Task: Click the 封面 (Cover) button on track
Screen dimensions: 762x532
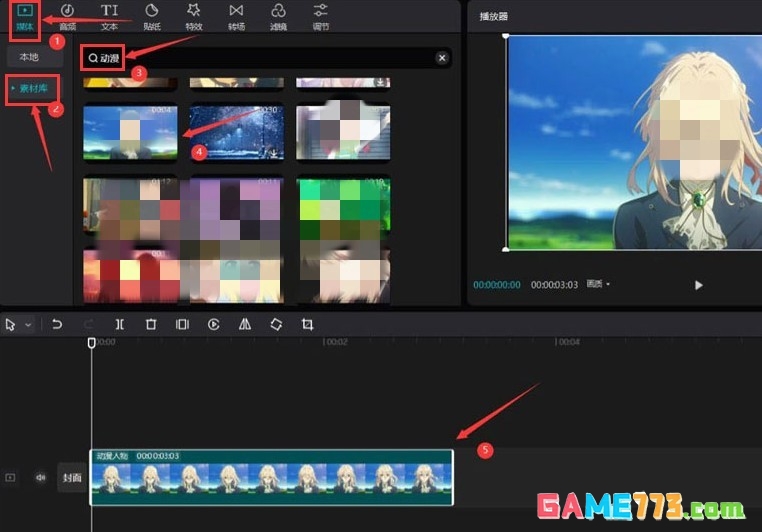Action: pyautogui.click(x=70, y=478)
